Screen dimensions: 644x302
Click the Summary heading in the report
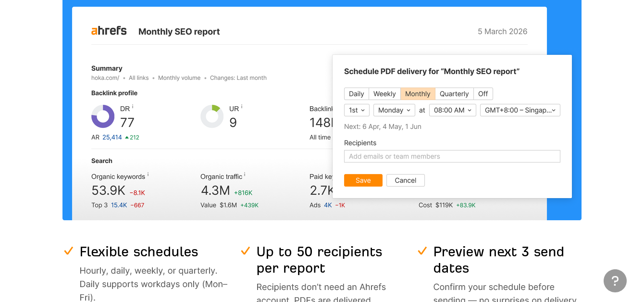tap(107, 68)
